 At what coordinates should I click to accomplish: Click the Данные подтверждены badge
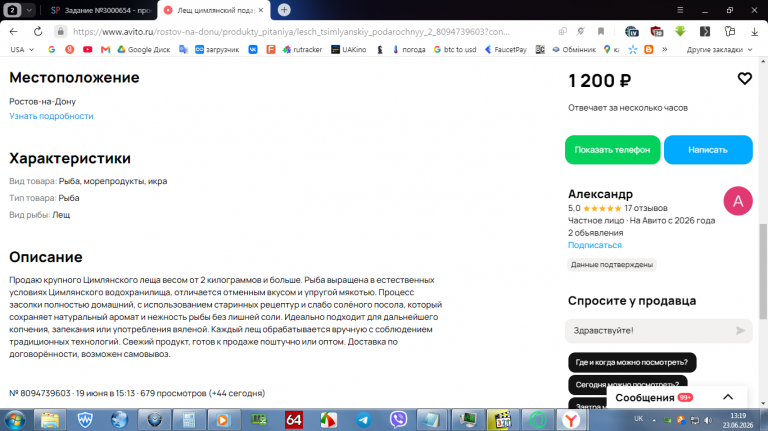(x=611, y=264)
